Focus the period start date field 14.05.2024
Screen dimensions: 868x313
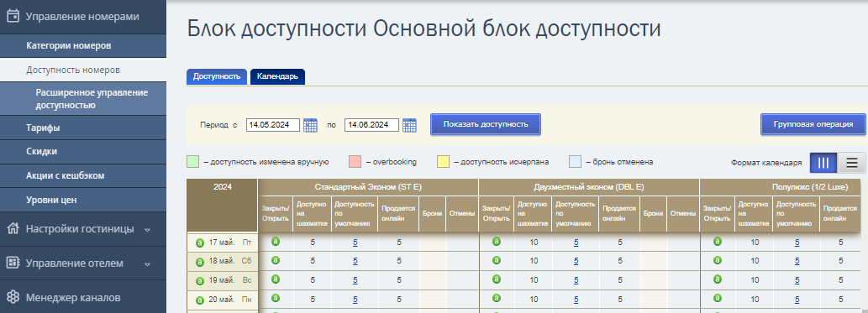pos(273,125)
